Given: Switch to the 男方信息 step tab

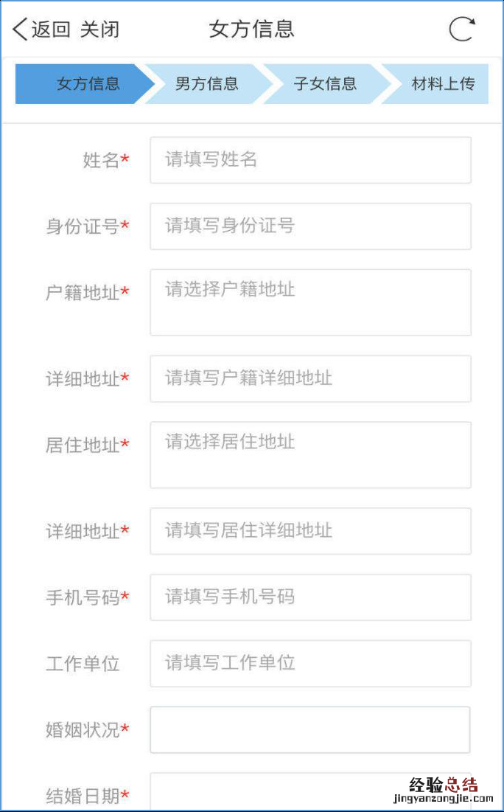Looking at the screenshot, I should click(x=206, y=83).
